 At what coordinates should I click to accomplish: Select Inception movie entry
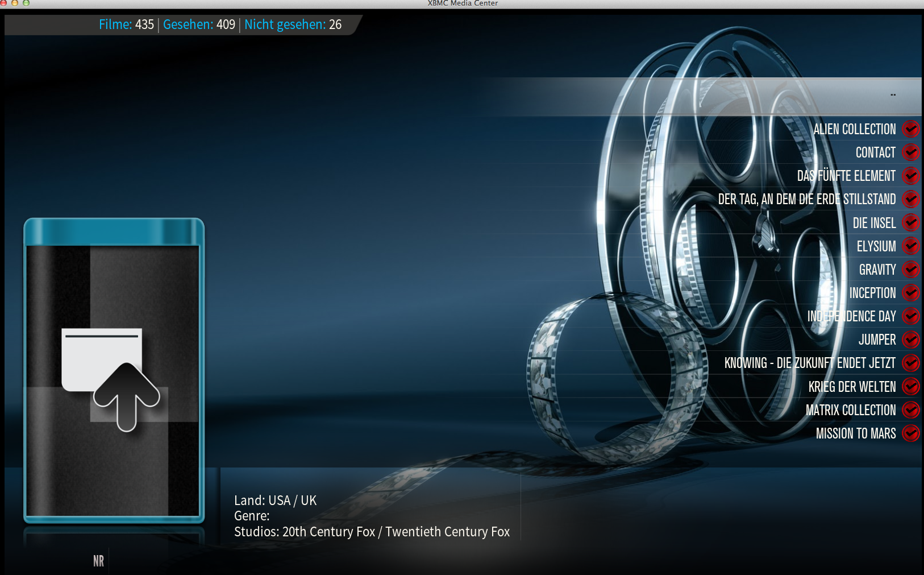coord(872,292)
